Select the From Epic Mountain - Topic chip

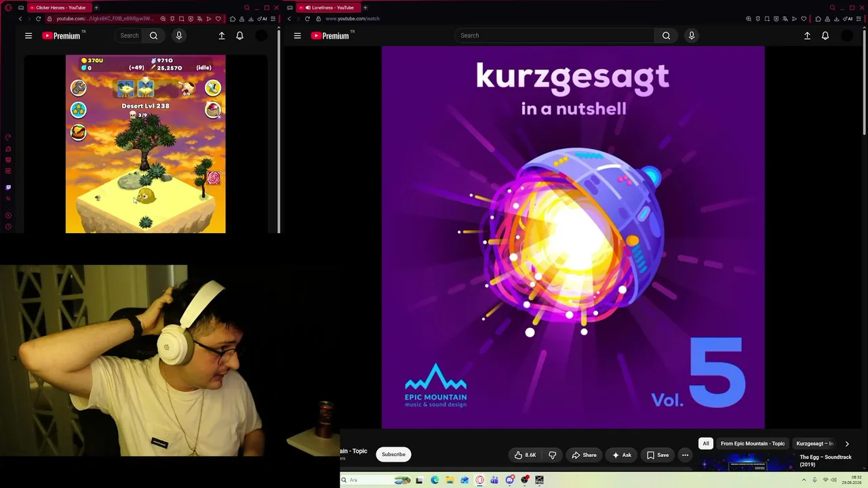tap(753, 444)
